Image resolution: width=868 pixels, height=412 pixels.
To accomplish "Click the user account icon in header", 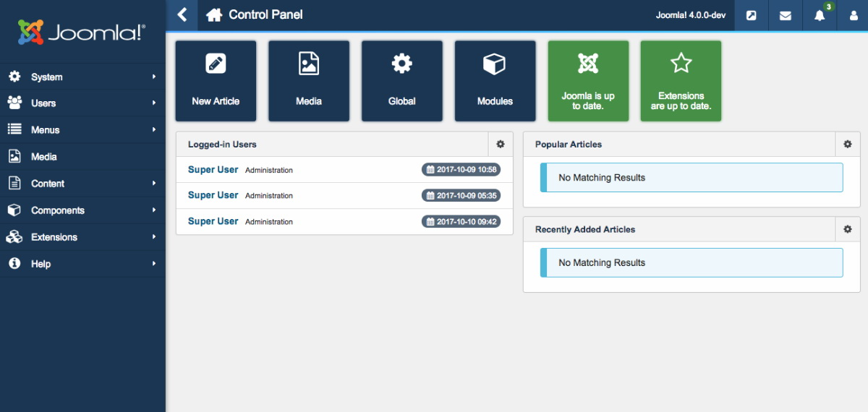I will click(x=852, y=15).
